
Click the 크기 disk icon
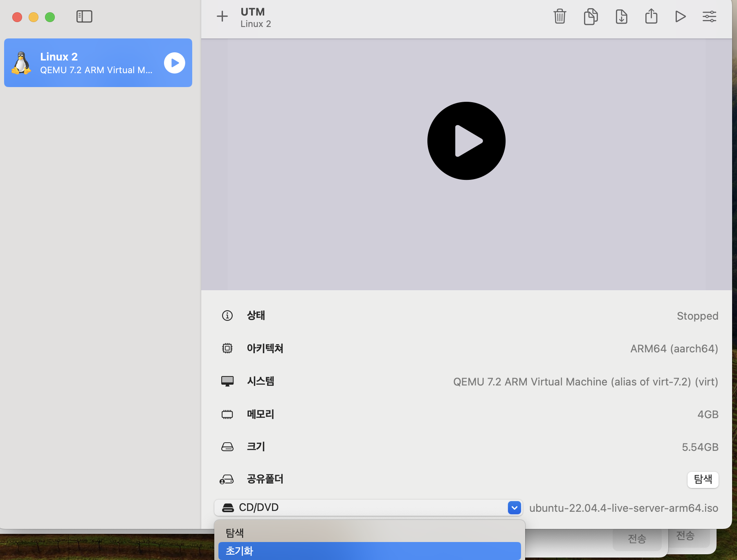click(x=227, y=447)
